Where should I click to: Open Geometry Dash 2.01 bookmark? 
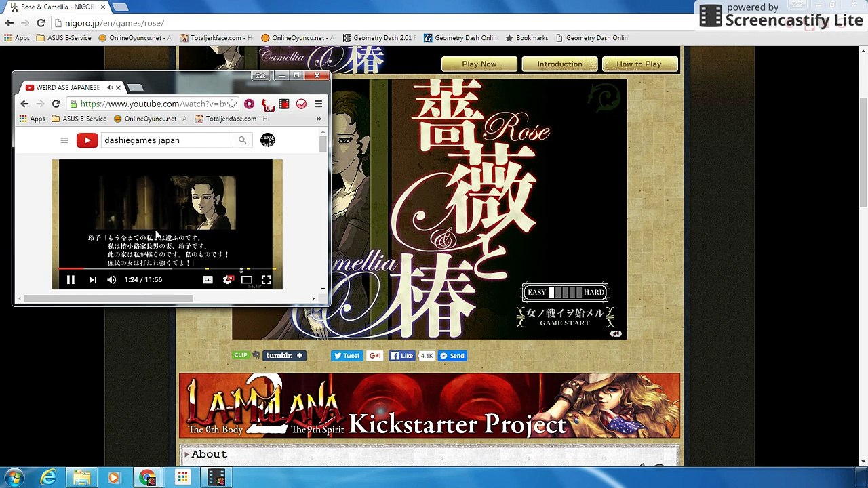(379, 38)
